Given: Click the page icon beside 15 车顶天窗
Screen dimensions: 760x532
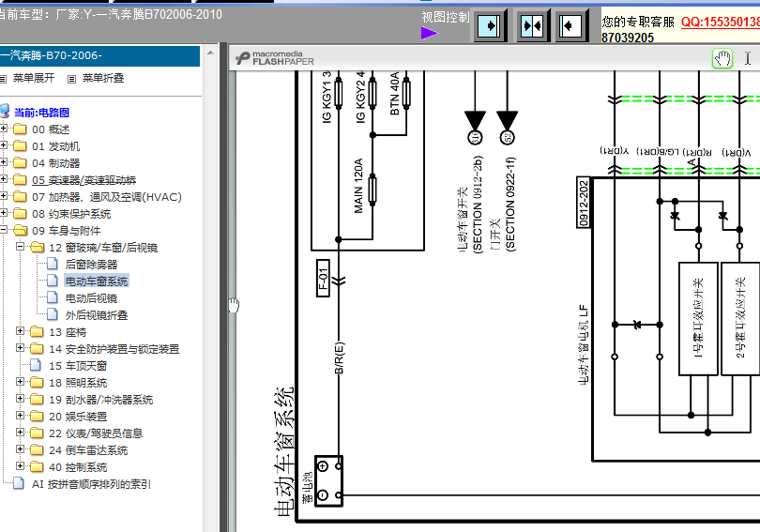Looking at the screenshot, I should (x=36, y=365).
